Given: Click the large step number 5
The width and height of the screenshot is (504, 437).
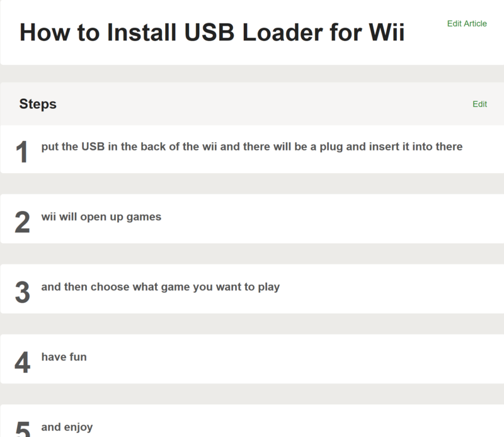Looking at the screenshot, I should coord(22,429).
